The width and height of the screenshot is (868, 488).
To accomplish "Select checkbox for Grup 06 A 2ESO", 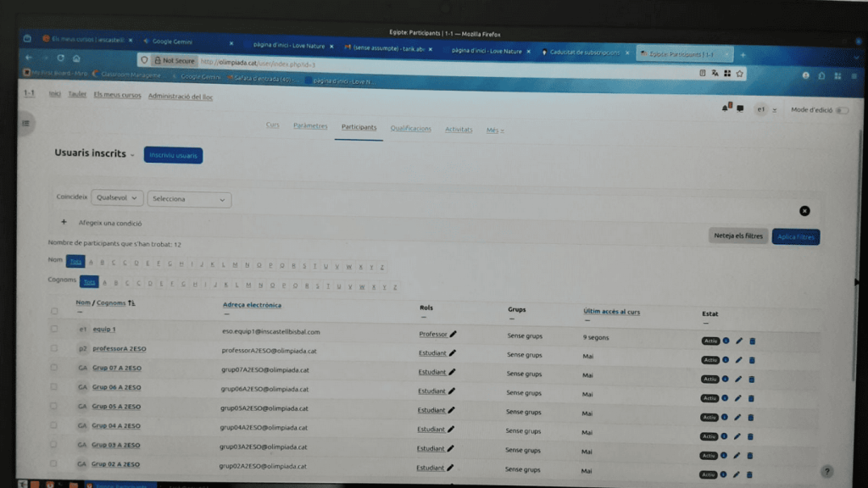I will point(54,386).
